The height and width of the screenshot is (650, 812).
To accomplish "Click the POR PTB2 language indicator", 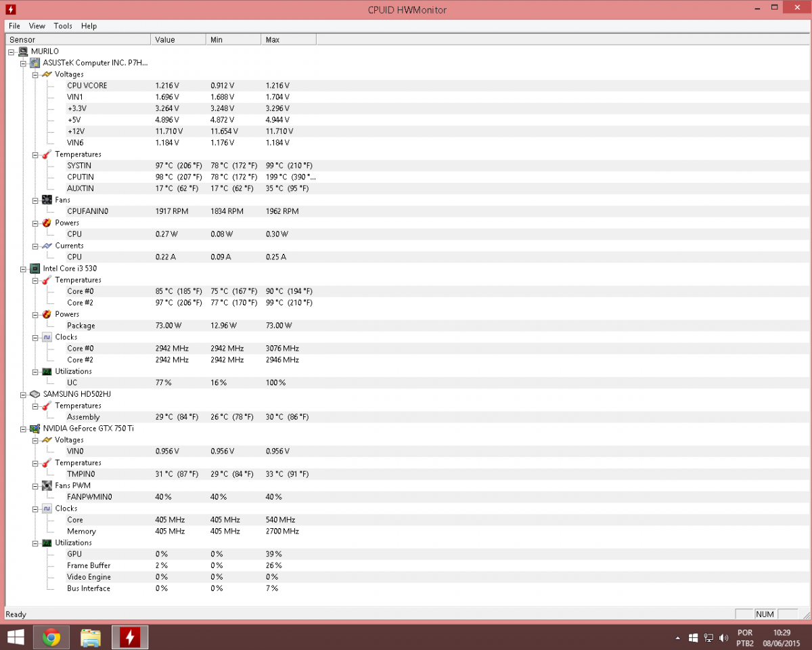I will pos(745,638).
